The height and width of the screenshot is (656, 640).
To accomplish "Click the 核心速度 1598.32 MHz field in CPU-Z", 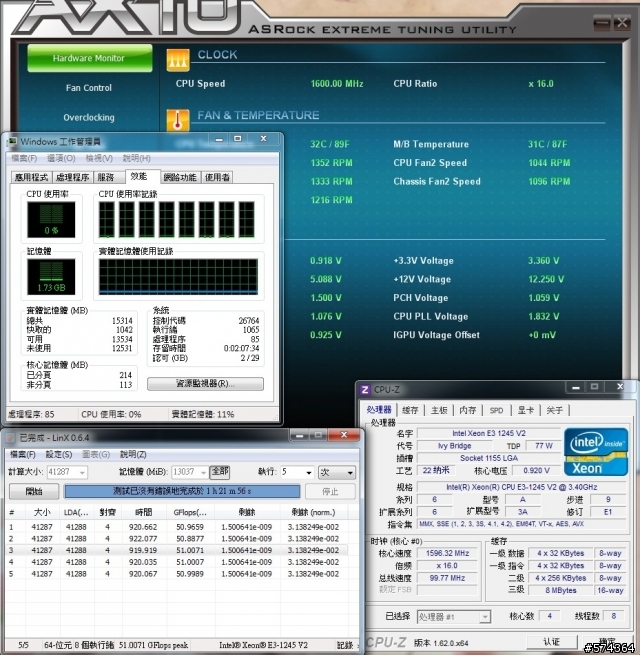I will pyautogui.click(x=447, y=554).
